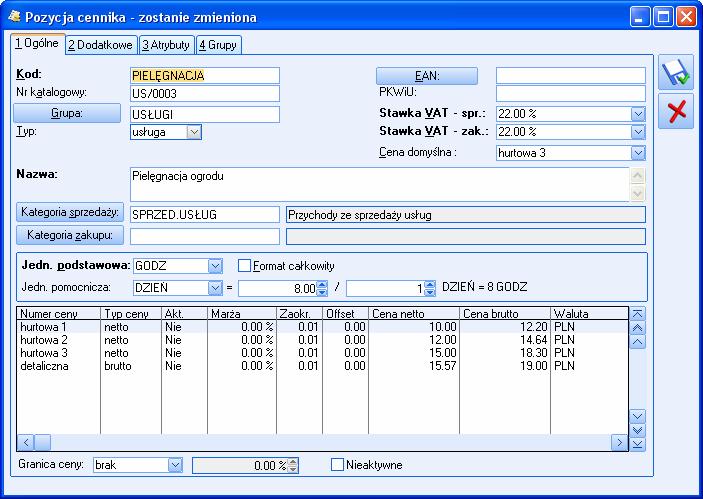Click Kategoria zakupu button
703x499 pixels.
(x=70, y=235)
